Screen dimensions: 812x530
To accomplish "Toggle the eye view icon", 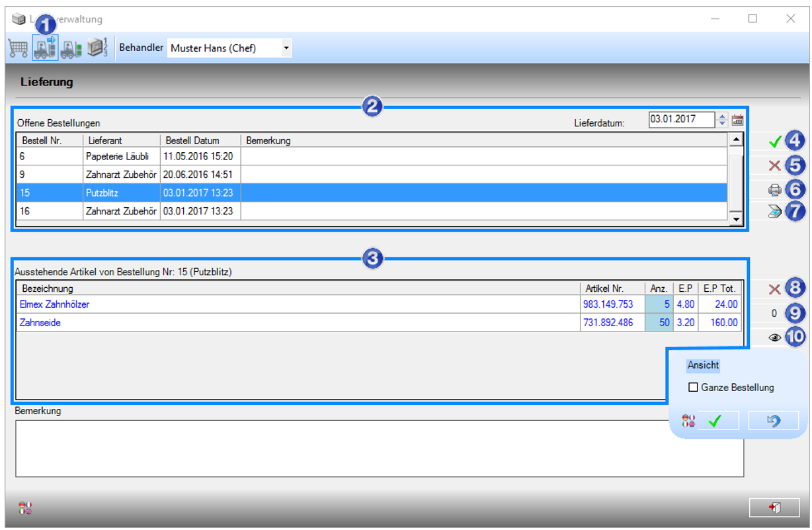I will pos(775,337).
